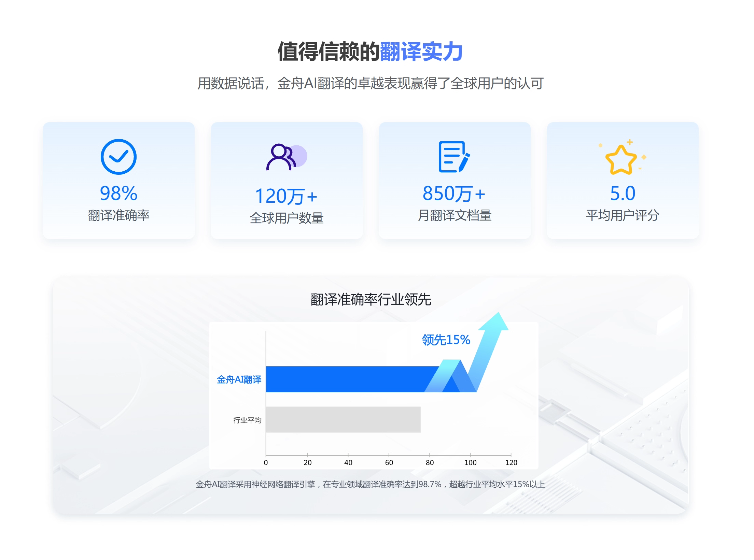
Task: Click the 值得信赖的翻译实力 main heading
Action: tap(370, 52)
